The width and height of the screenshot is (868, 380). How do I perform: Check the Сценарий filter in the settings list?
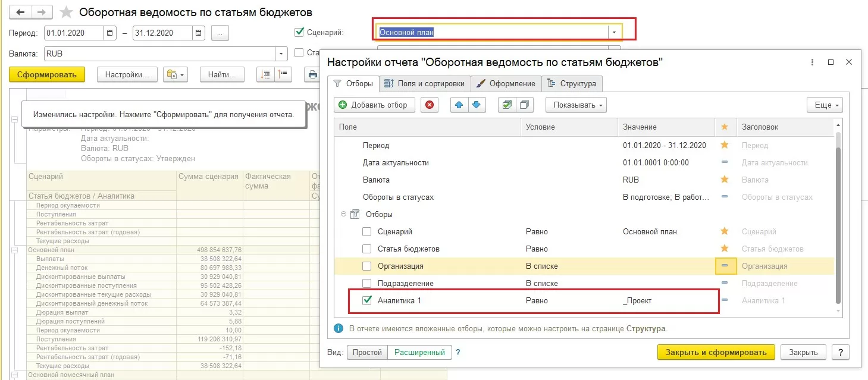[x=367, y=231]
